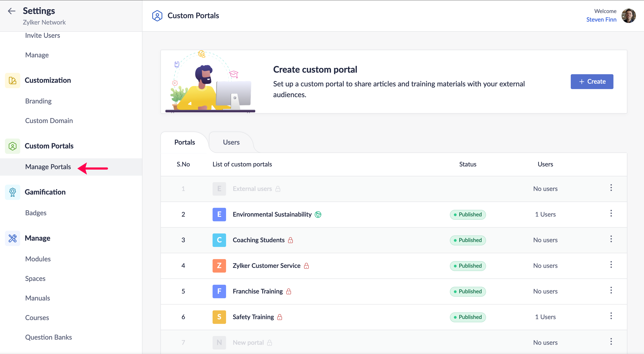Click the yellow S portal avatar
The image size is (644, 354).
pos(219,317)
